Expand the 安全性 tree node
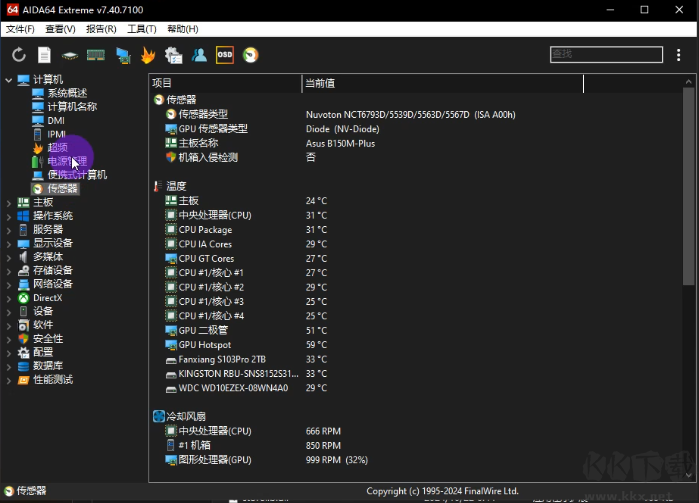The width and height of the screenshot is (699, 503). click(8, 340)
